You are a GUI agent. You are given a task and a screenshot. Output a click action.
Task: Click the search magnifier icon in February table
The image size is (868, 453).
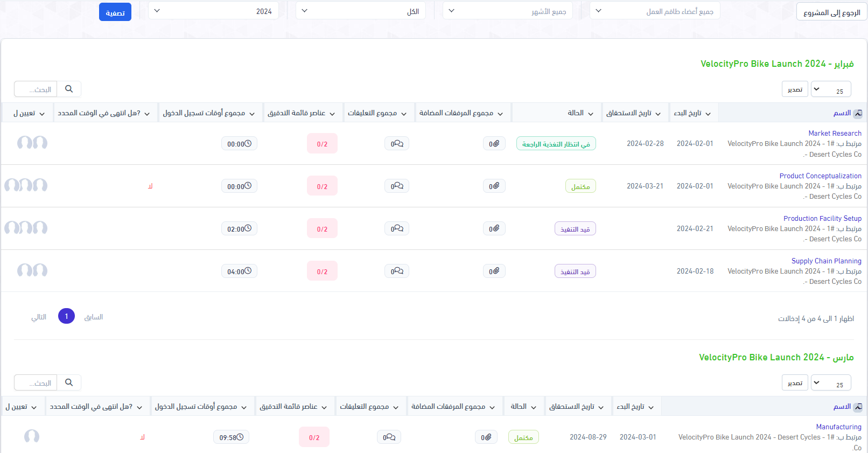click(x=69, y=89)
